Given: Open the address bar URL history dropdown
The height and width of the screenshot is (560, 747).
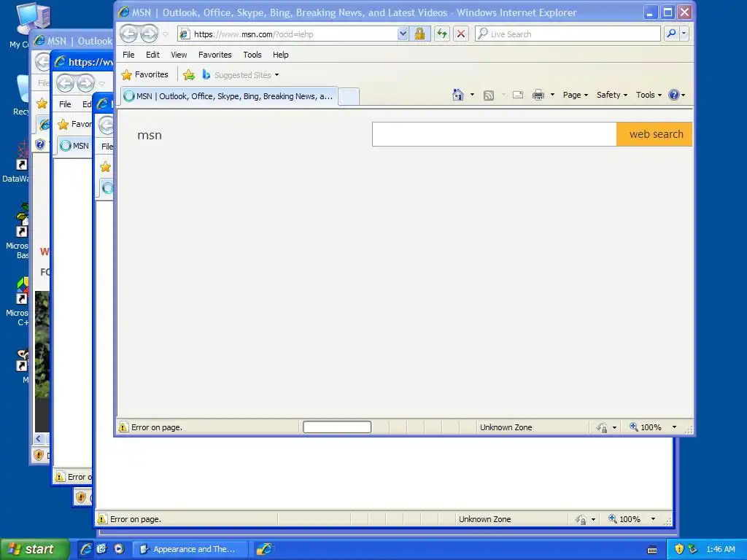Looking at the screenshot, I should click(403, 34).
